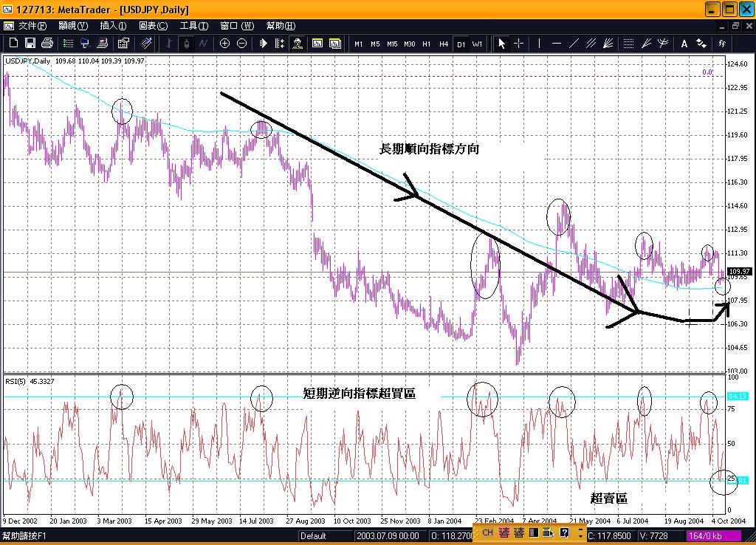The image size is (756, 545).
Task: Restore the inner chart window
Action: 735,26
